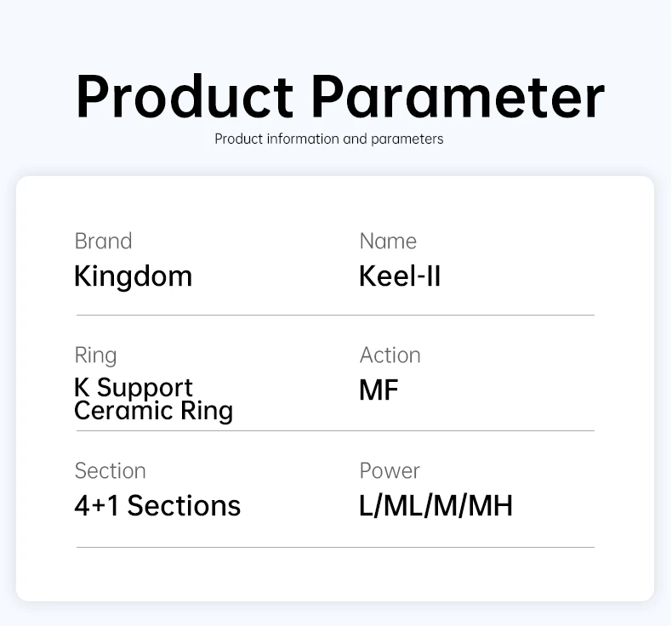Screen dimensions: 672x626
Task: Click the 'Power' field label
Action: 390,471
